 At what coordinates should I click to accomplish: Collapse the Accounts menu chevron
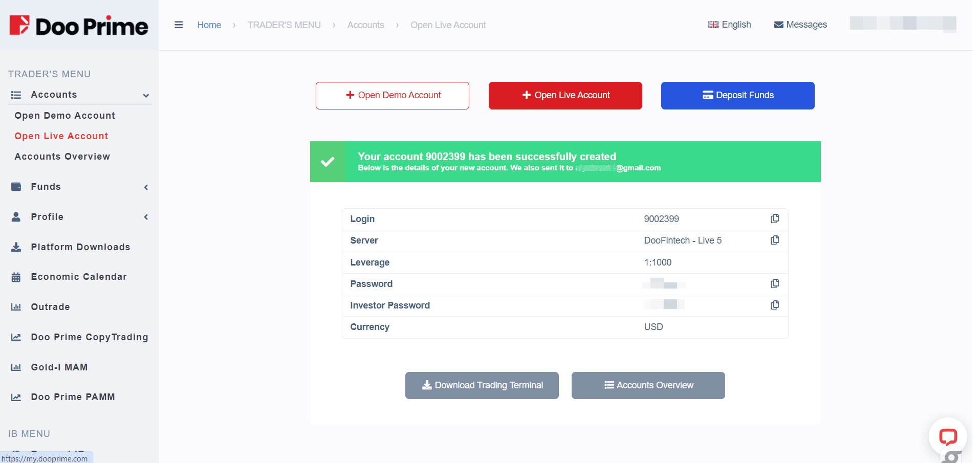[x=146, y=96]
